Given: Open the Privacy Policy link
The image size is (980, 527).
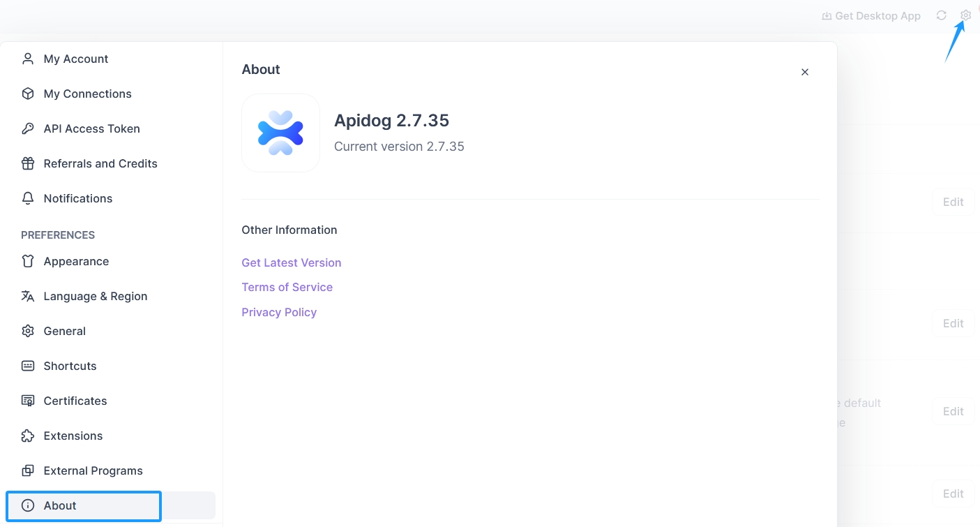Looking at the screenshot, I should [x=279, y=312].
